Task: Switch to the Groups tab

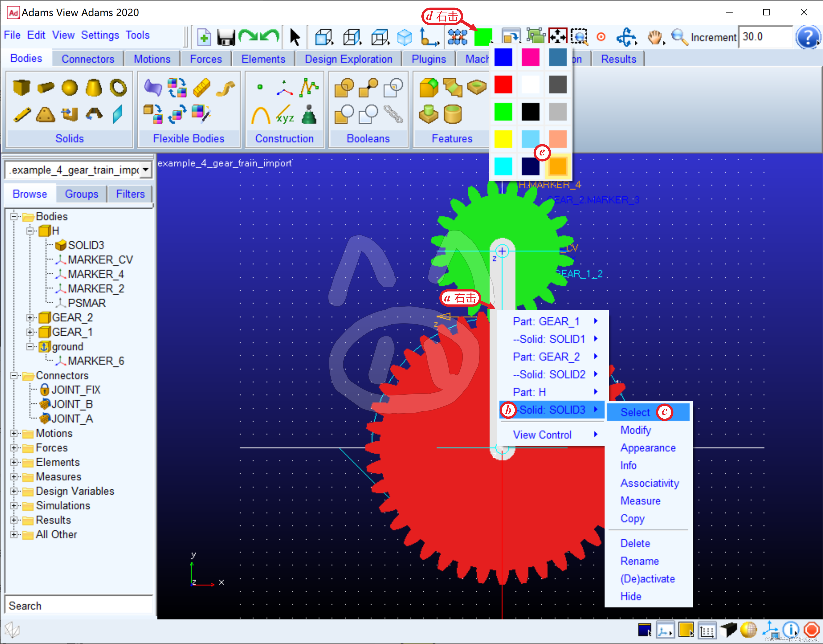Action: pyautogui.click(x=81, y=194)
